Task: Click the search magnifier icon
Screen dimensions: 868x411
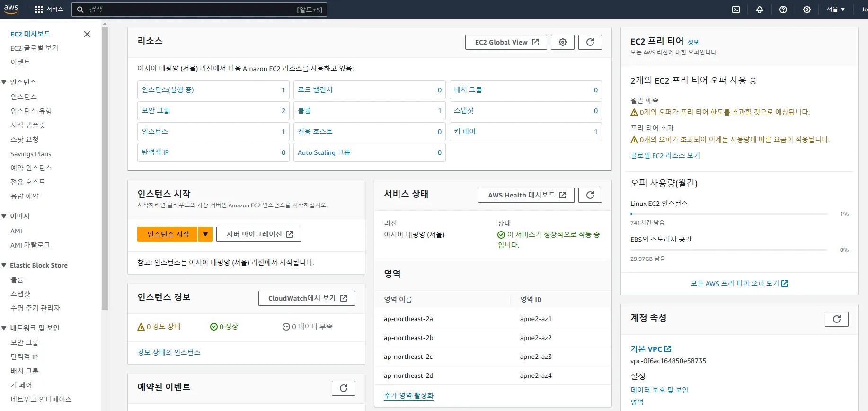Action: [x=80, y=9]
